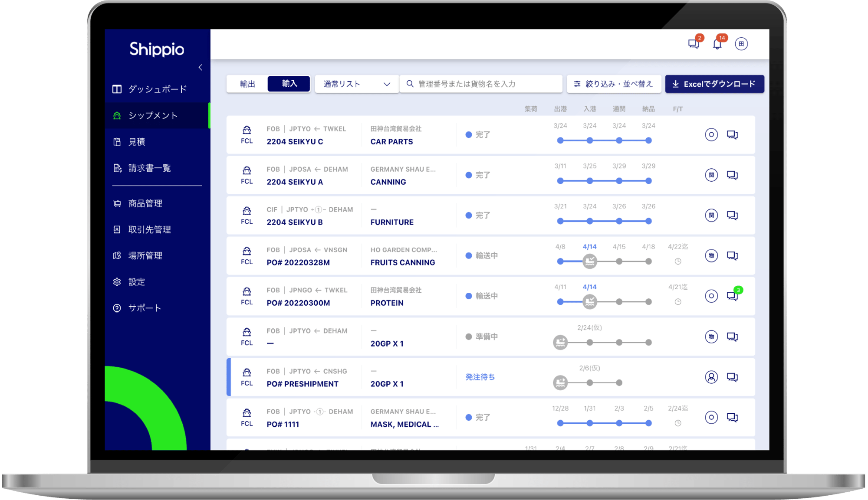The height and width of the screenshot is (500, 868).
Task: Click the clock icon under 4/22 F/T date
Action: tap(677, 261)
